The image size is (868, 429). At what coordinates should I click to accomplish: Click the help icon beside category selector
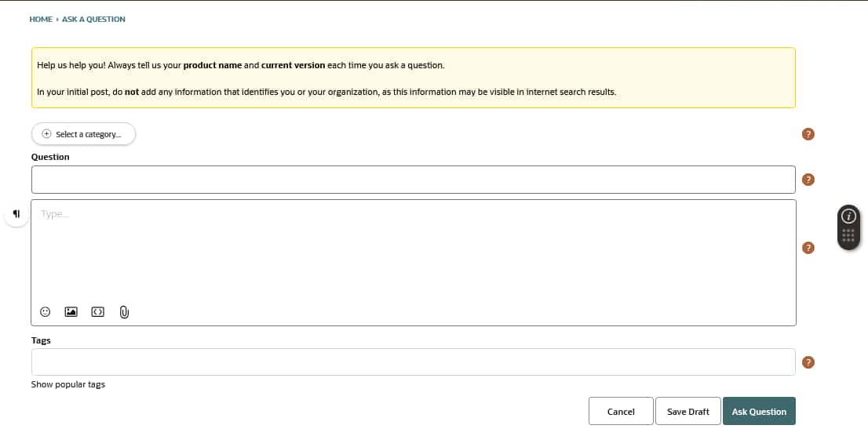pyautogui.click(x=808, y=134)
